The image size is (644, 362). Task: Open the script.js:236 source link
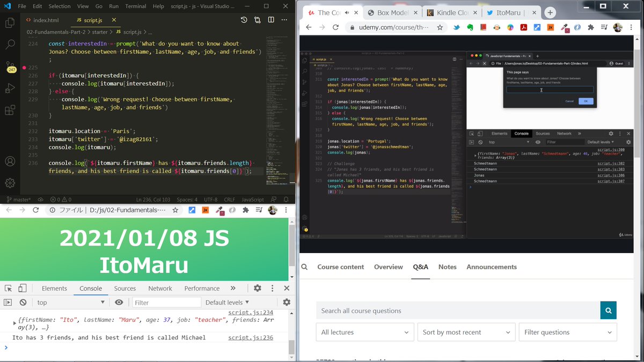[251, 338]
